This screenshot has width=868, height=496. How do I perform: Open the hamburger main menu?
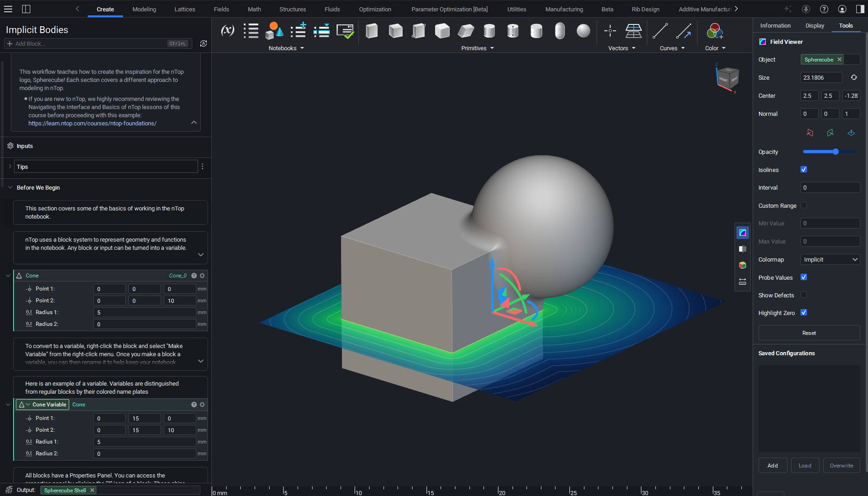pyautogui.click(x=8, y=9)
